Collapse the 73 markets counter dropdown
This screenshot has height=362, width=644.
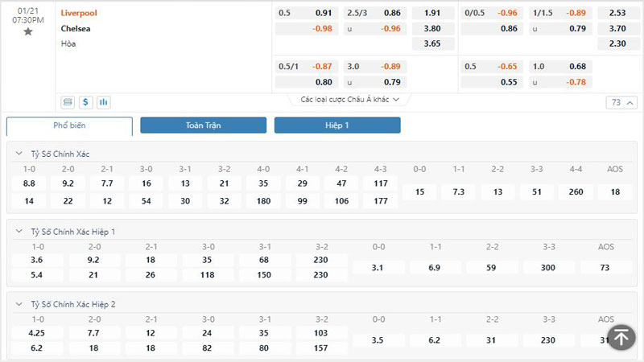(x=621, y=103)
